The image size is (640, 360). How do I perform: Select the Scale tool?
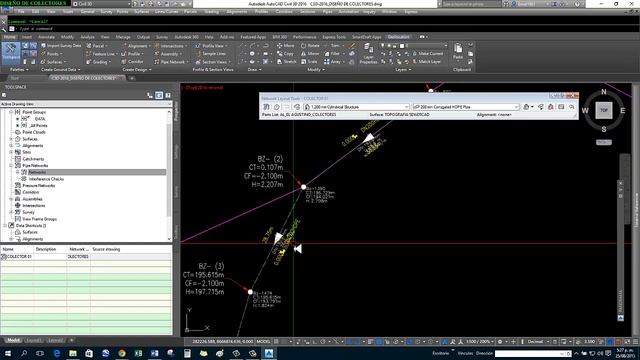click(309, 62)
